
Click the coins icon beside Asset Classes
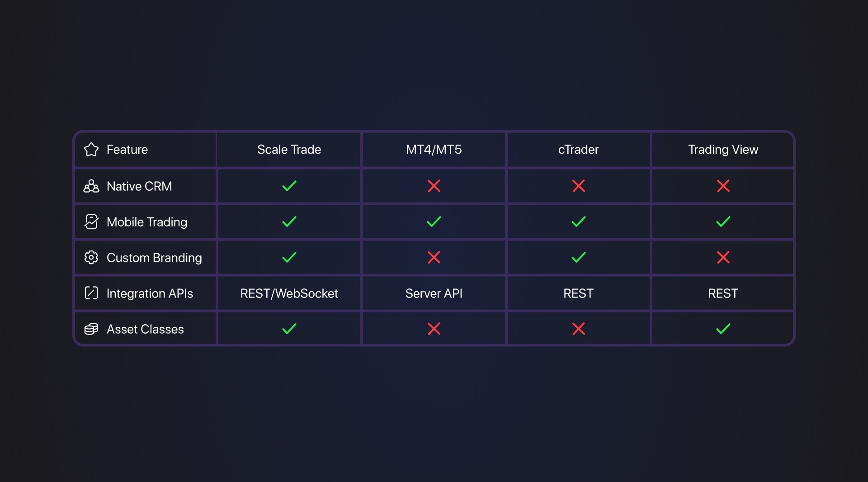click(x=91, y=329)
